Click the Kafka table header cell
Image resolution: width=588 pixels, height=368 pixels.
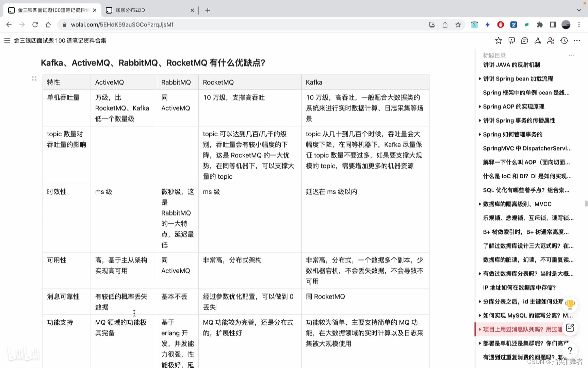365,82
